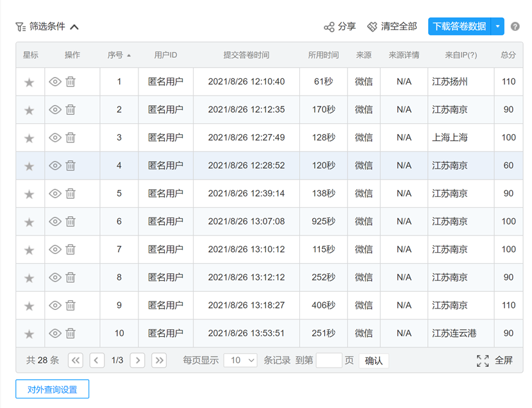Viewport: 532px width, 408px height.
Task: Delete row 7 with the trash icon
Action: (x=70, y=249)
